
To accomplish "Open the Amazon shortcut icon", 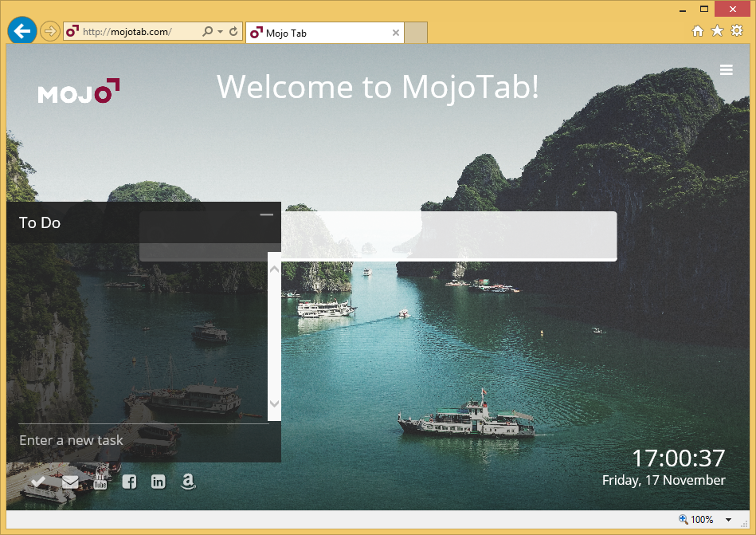I will 188,482.
